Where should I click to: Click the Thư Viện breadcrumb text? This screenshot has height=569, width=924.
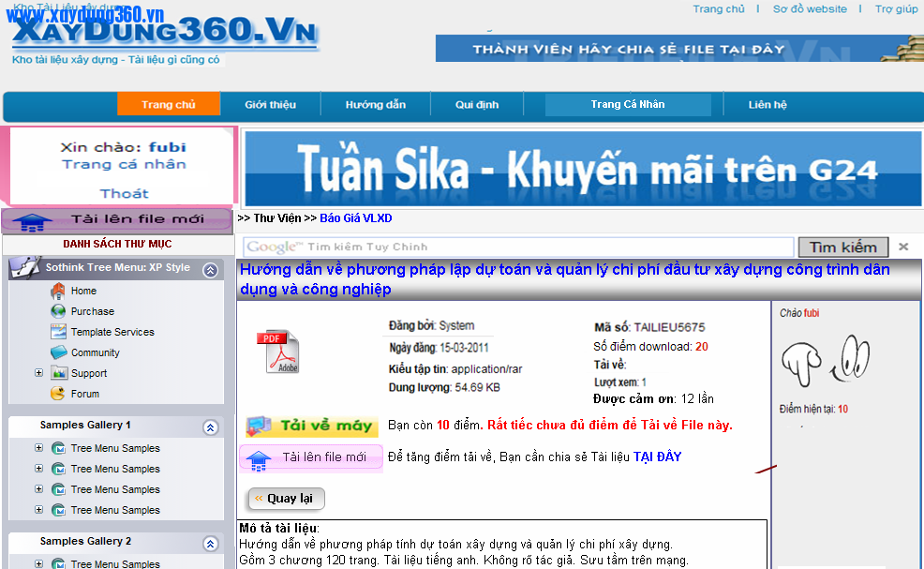click(277, 218)
